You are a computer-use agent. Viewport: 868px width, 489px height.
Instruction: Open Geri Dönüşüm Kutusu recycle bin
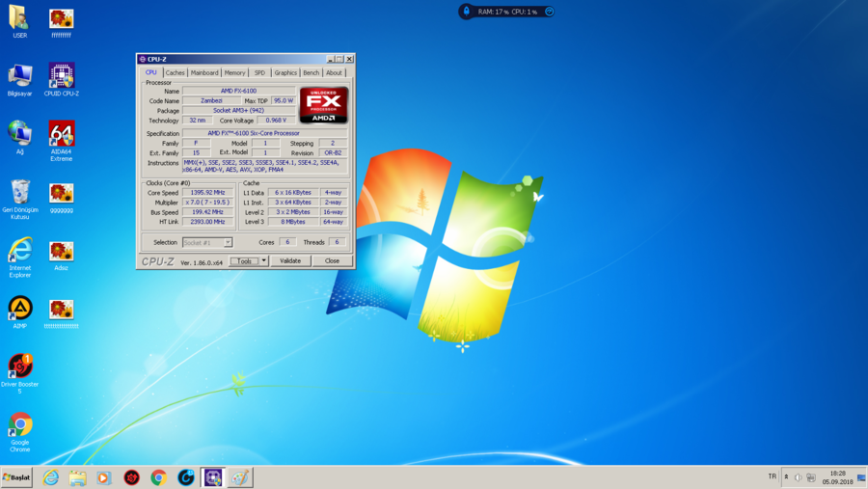pyautogui.click(x=20, y=193)
